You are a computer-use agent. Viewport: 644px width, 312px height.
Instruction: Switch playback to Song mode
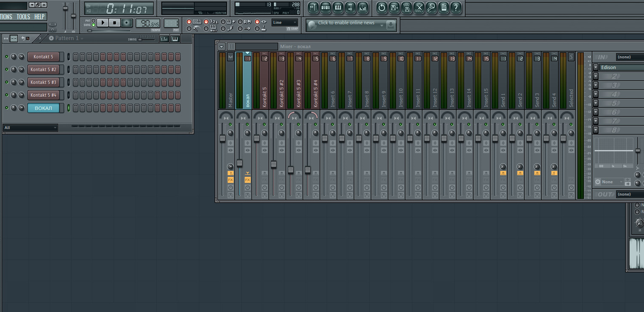coord(93,25)
